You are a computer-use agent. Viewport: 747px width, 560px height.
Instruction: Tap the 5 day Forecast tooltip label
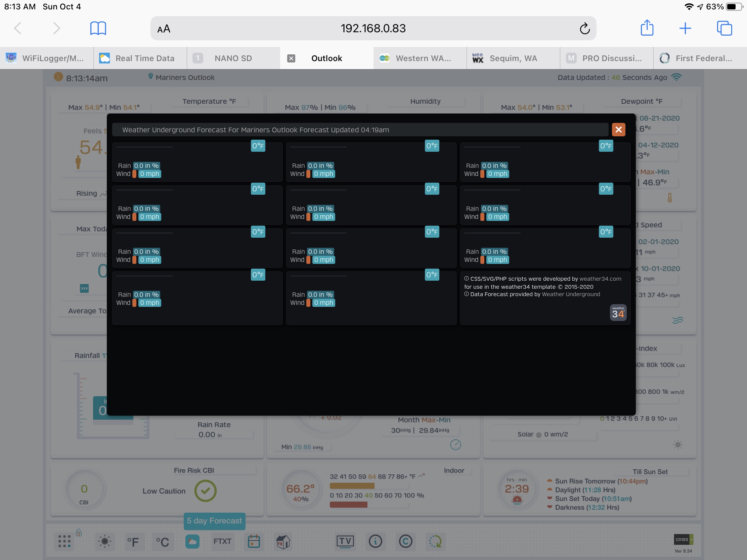[x=214, y=521]
